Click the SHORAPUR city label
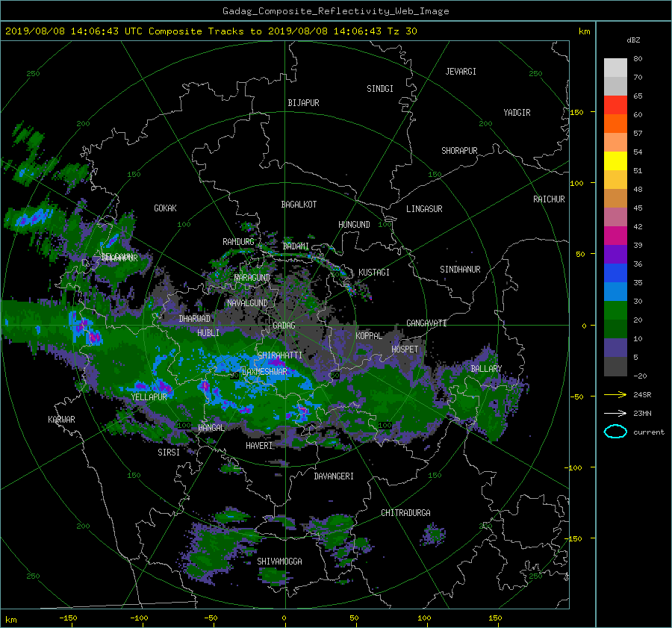This screenshot has width=672, height=628. click(459, 151)
